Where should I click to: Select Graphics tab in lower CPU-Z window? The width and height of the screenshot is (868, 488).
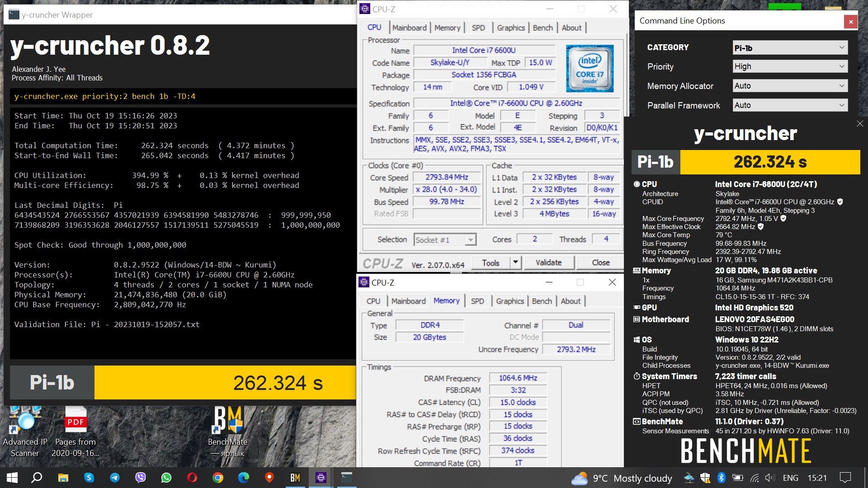pyautogui.click(x=510, y=301)
